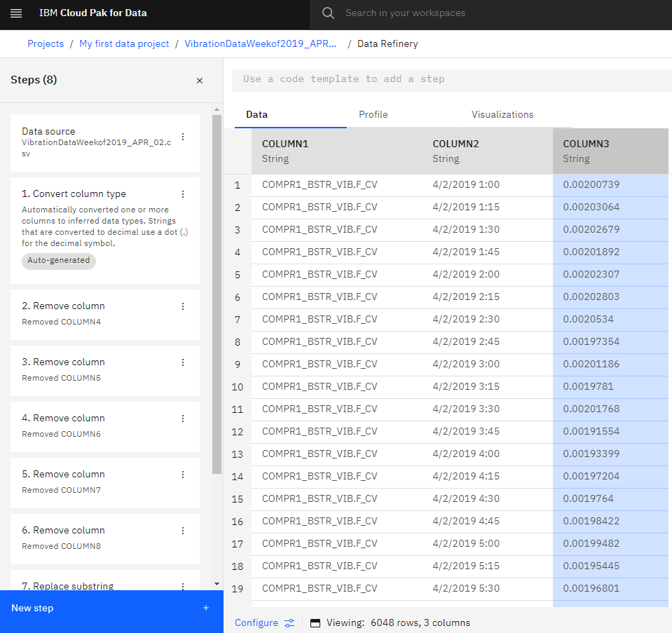672x633 pixels.
Task: Open the hamburger navigation menu
Action: pyautogui.click(x=16, y=13)
